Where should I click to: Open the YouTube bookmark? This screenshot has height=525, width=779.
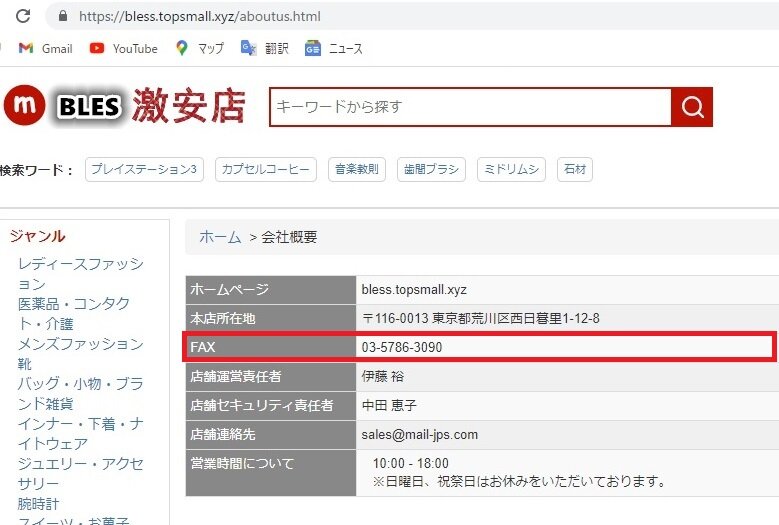(x=123, y=48)
